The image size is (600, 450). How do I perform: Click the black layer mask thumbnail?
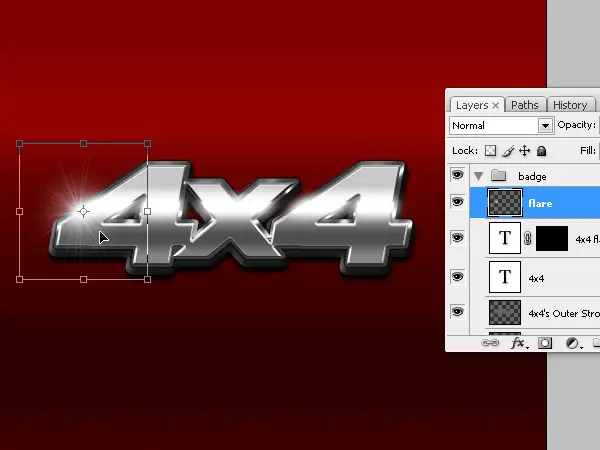pos(552,238)
